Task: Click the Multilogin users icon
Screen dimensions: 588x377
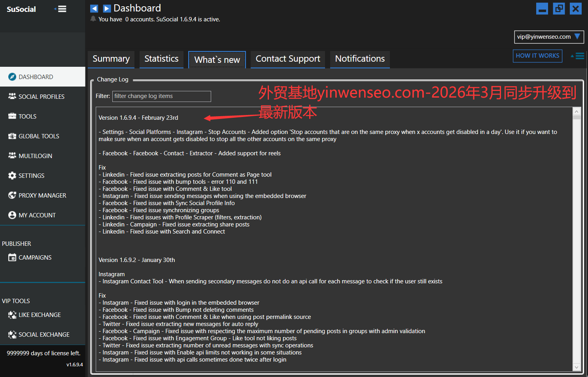Action: (12, 156)
